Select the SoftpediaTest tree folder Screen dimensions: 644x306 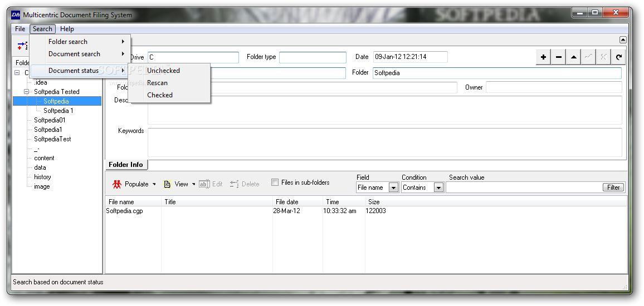tap(52, 139)
